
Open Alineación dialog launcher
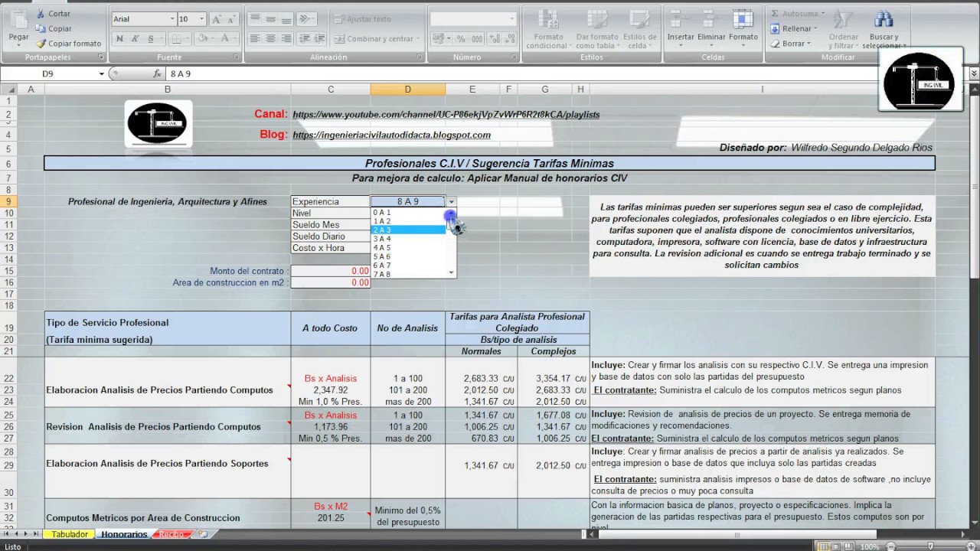point(420,57)
